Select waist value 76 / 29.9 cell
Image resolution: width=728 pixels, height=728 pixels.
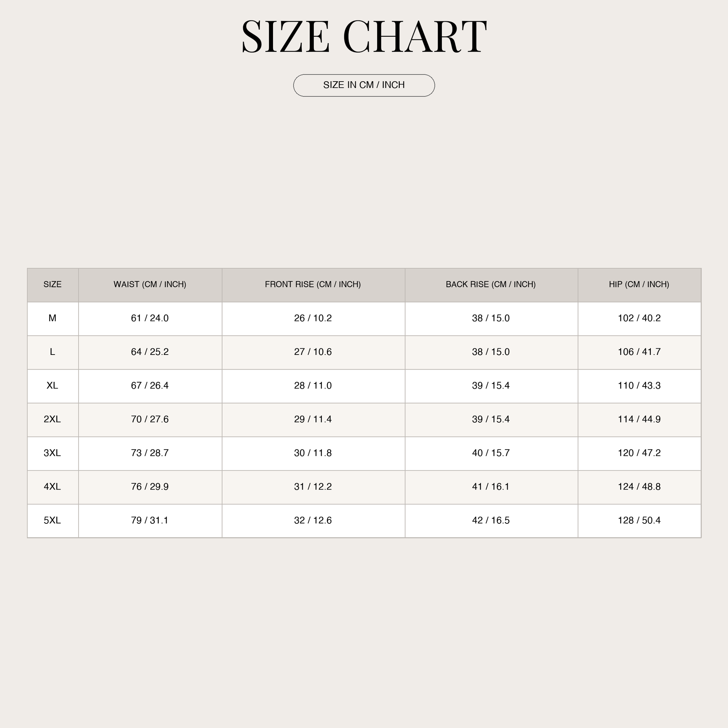150,487
